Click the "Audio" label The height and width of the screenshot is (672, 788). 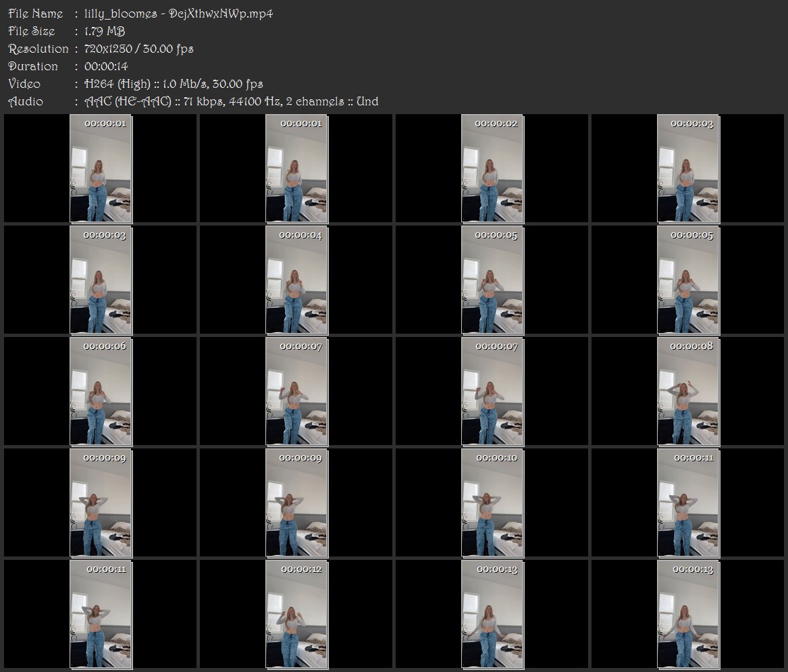[x=26, y=101]
